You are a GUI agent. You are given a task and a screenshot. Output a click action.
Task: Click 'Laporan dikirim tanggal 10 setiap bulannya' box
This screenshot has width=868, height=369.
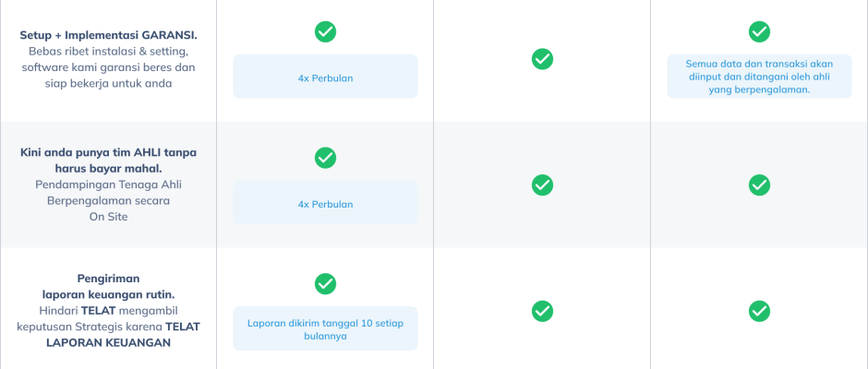tap(325, 328)
